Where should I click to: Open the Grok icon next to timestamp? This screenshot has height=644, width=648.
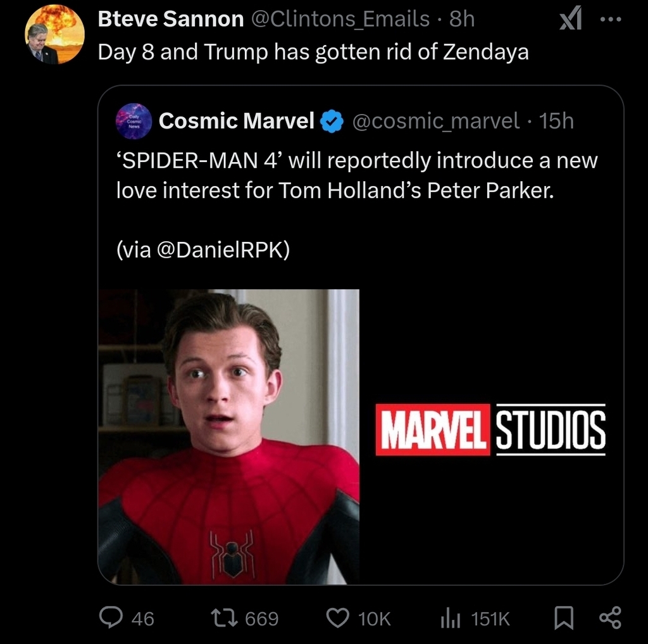(571, 20)
